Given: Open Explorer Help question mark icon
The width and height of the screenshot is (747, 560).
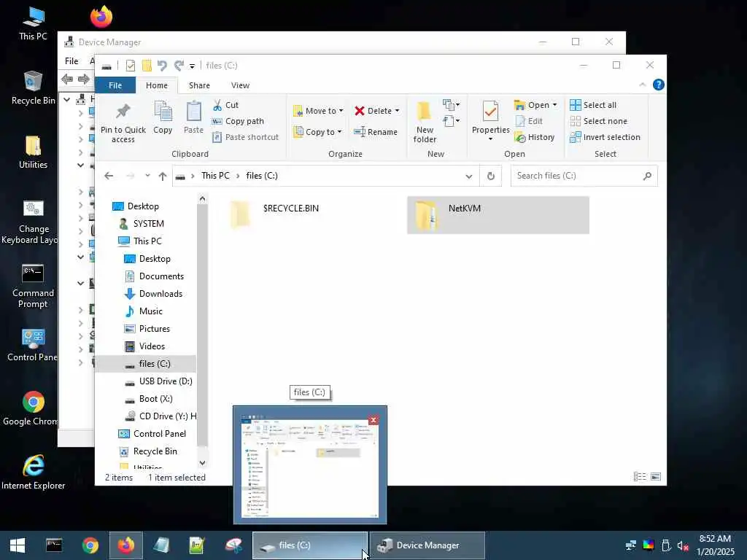Looking at the screenshot, I should pyautogui.click(x=659, y=85).
